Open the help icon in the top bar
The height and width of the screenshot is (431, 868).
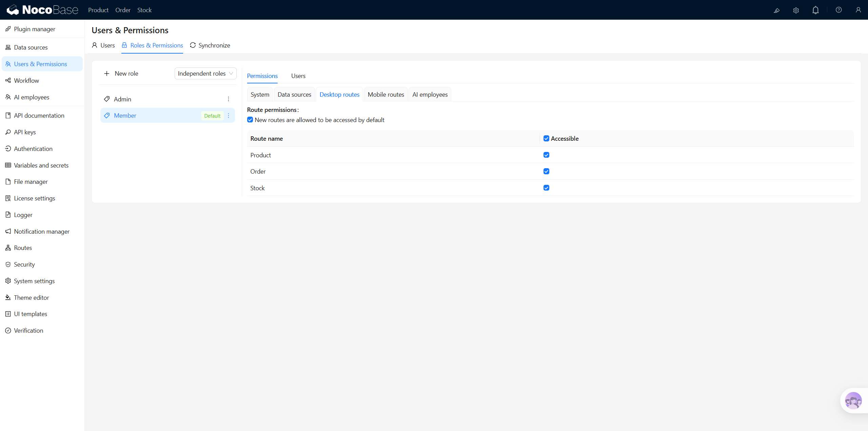click(x=839, y=10)
